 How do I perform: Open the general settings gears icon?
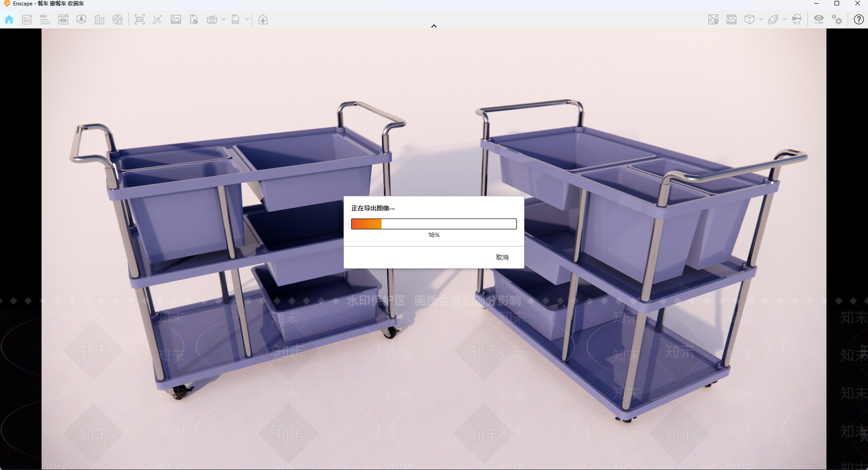(837, 20)
